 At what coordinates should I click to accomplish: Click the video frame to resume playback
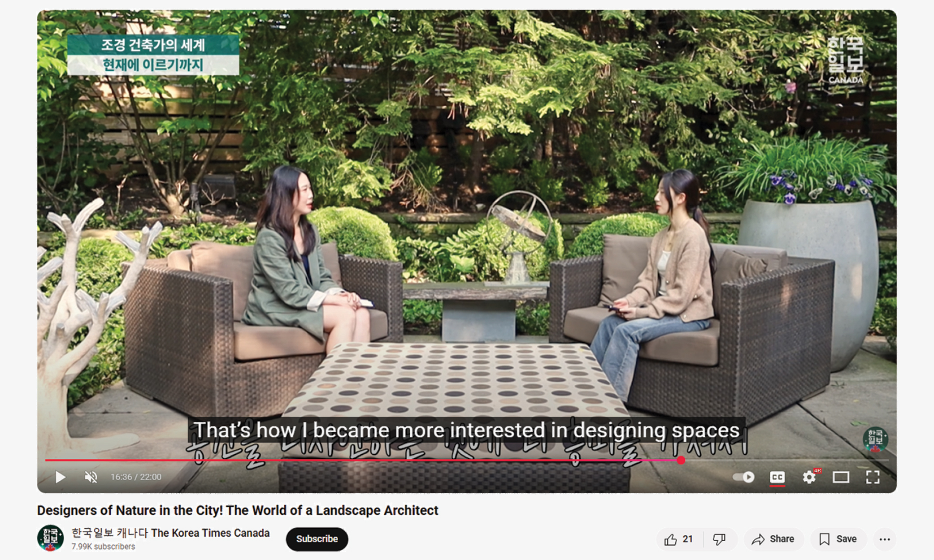coord(466,224)
